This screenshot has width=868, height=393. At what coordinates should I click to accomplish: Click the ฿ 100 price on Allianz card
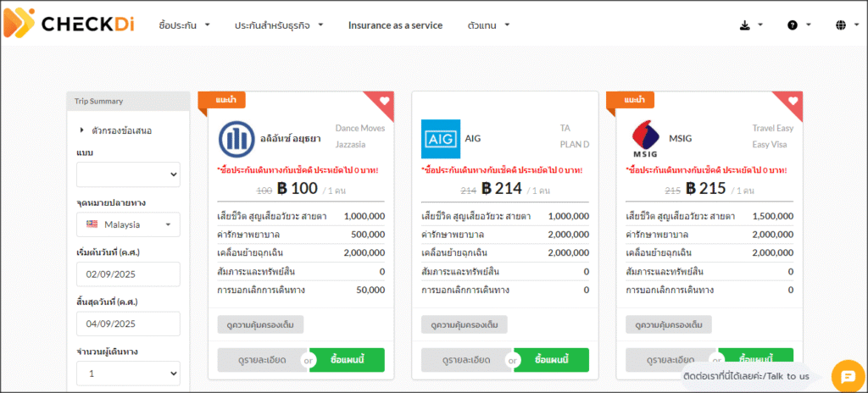(x=297, y=189)
